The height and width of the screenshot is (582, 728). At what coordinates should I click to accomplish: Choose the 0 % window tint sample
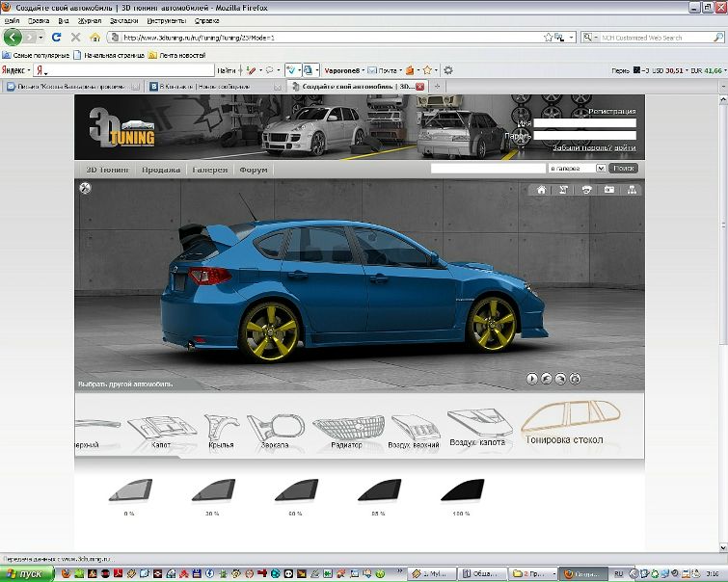tap(130, 496)
